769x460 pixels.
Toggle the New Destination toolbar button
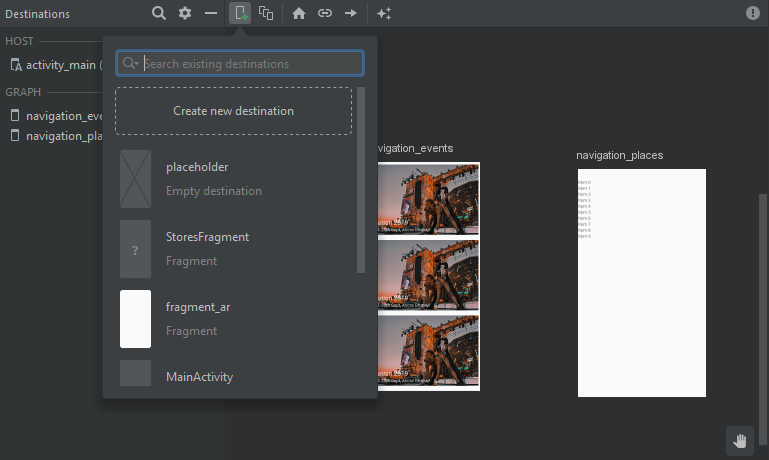pyautogui.click(x=240, y=13)
